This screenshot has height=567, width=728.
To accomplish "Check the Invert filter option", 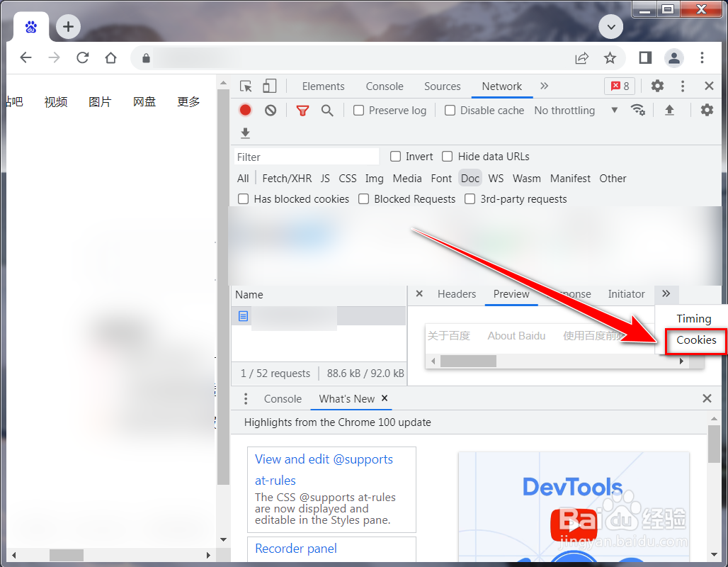I will [396, 157].
